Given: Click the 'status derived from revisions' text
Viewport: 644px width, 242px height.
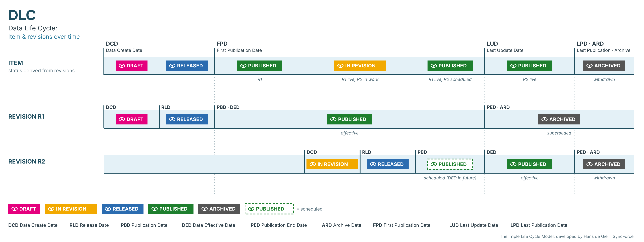Looking at the screenshot, I should [x=42, y=71].
